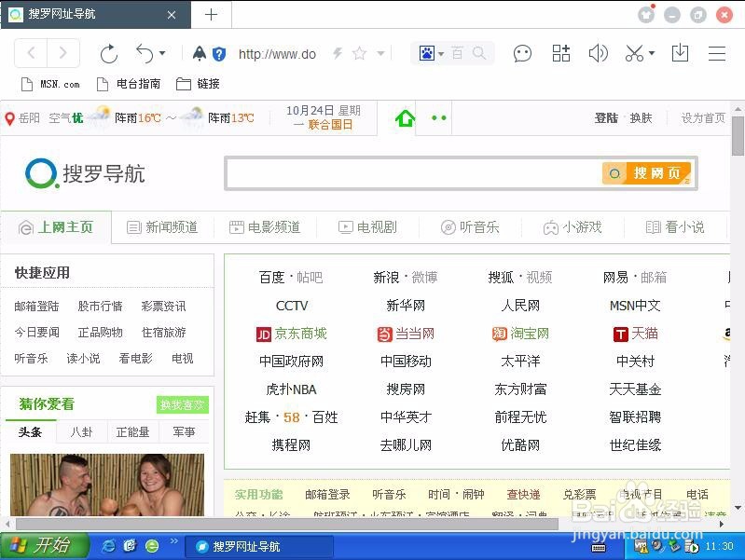This screenshot has height=560, width=745.
Task: Expand the screenshot tool dropdown arrow
Action: pos(652,53)
